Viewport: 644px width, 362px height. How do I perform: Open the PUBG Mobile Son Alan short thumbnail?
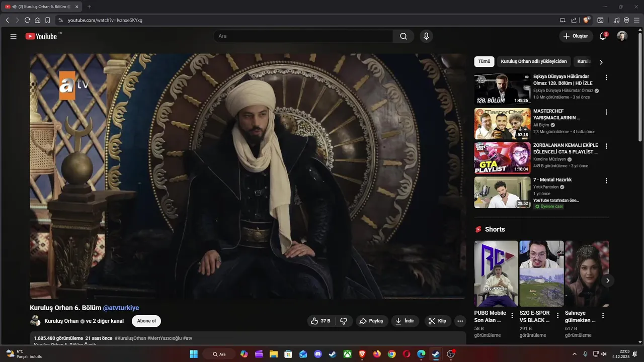point(496,274)
